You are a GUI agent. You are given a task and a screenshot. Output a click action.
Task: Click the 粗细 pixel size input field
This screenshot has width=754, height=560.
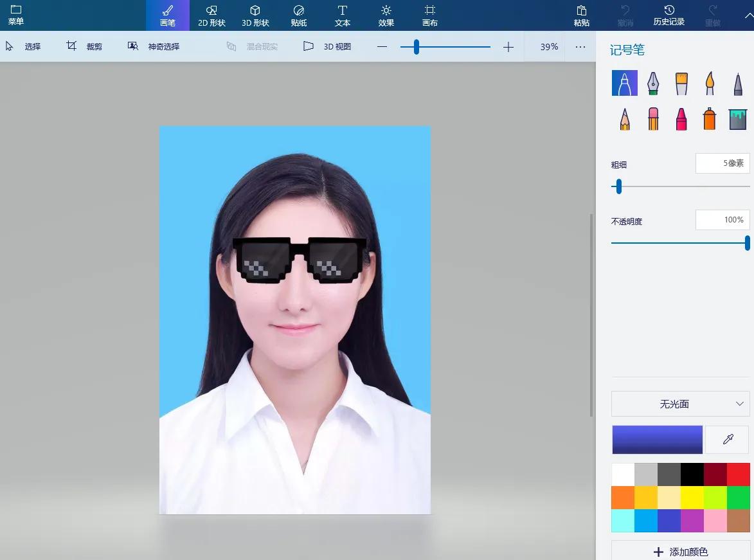[723, 163]
